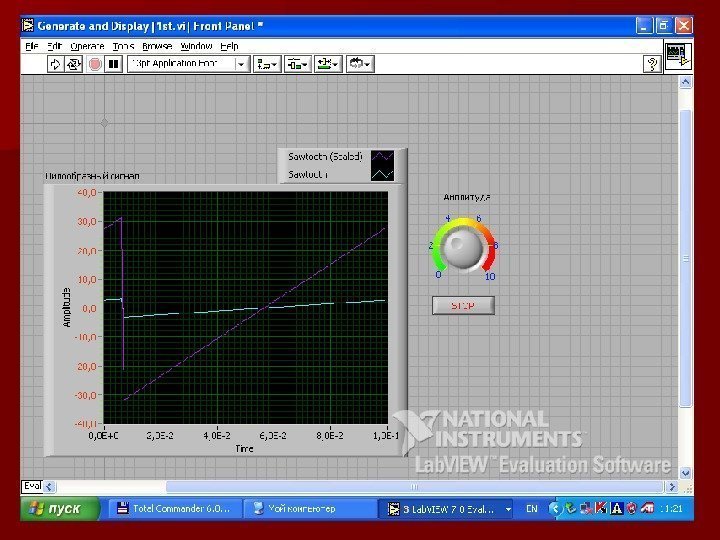Click the Run Continuously icon
720x540 pixels.
76,64
